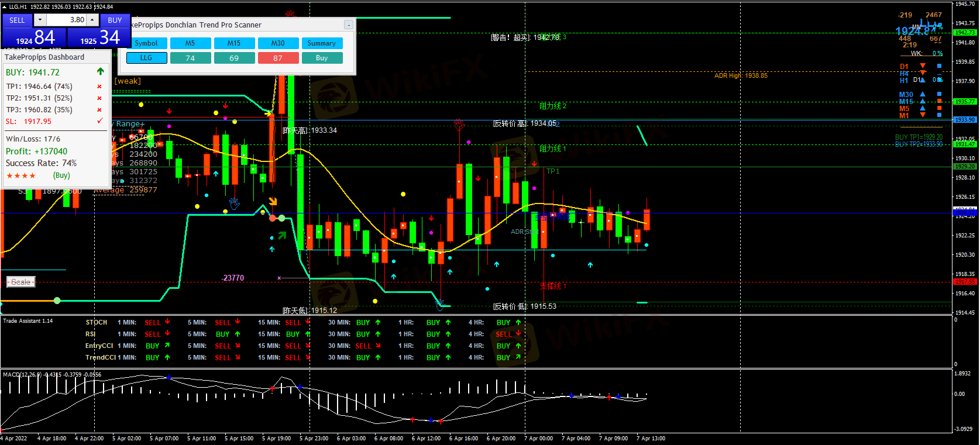Minimize the Donchian Trend Pro Scanner panel
Image resolution: width=980 pixels, height=445 pixels.
pos(348,25)
